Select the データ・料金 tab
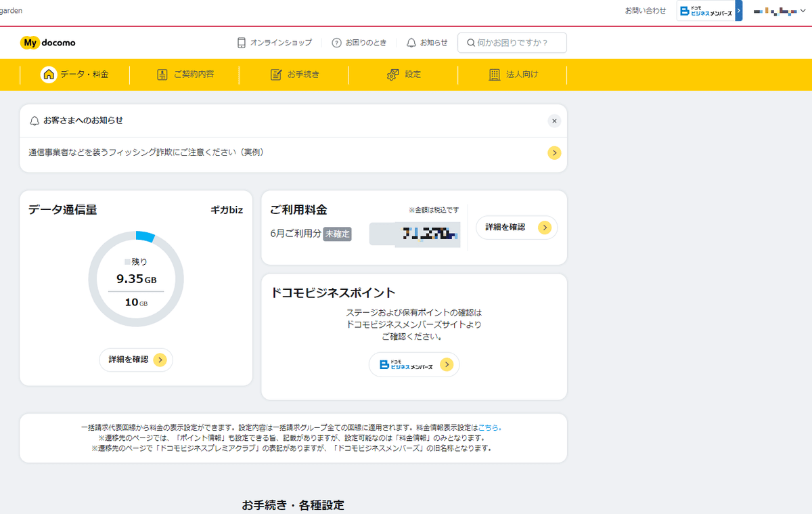The image size is (812, 514). [x=75, y=74]
